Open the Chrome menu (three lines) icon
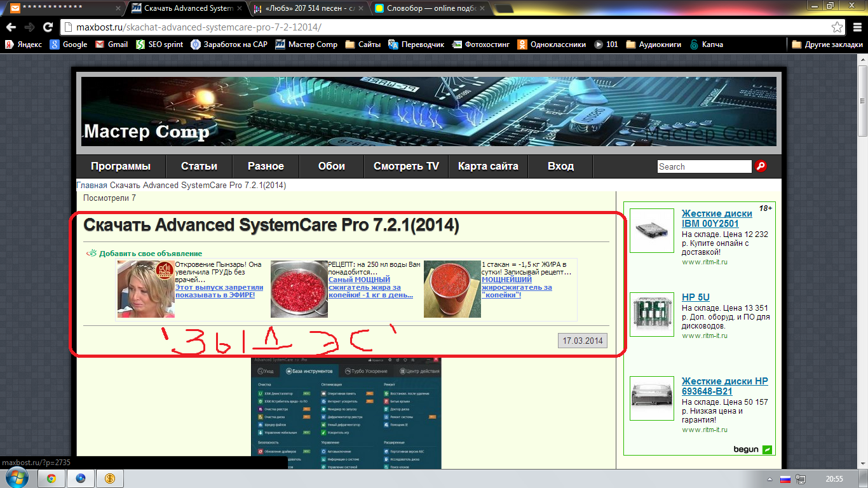 point(856,27)
